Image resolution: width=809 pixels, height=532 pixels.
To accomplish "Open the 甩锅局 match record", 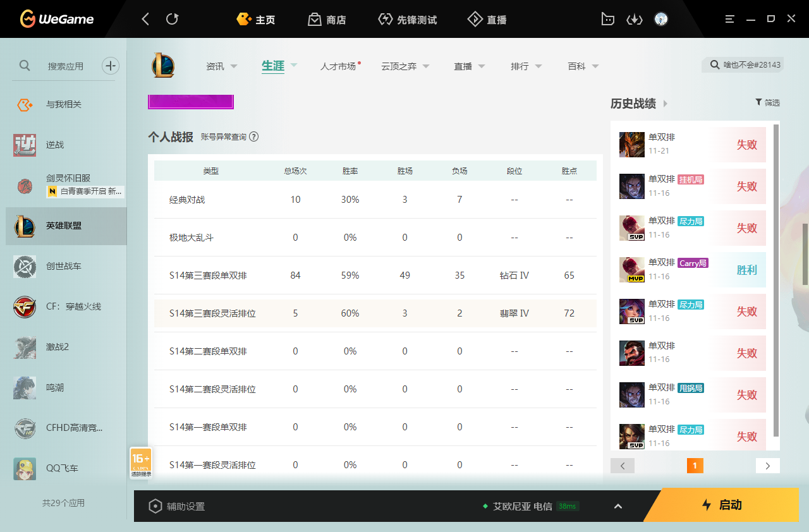I will pyautogui.click(x=692, y=395).
